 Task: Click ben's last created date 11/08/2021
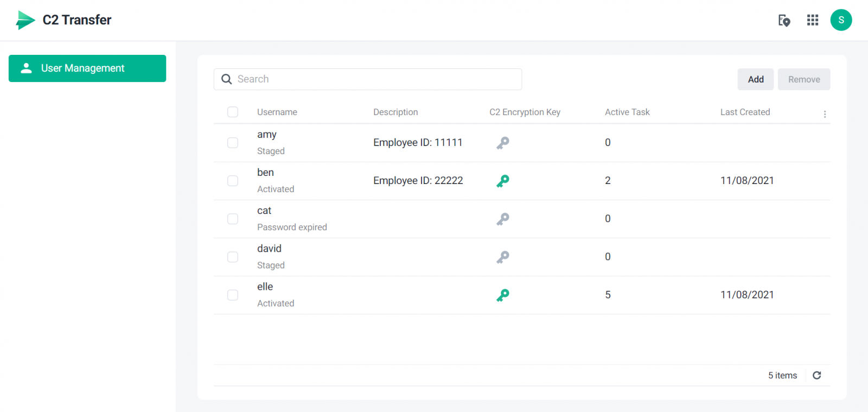point(747,181)
